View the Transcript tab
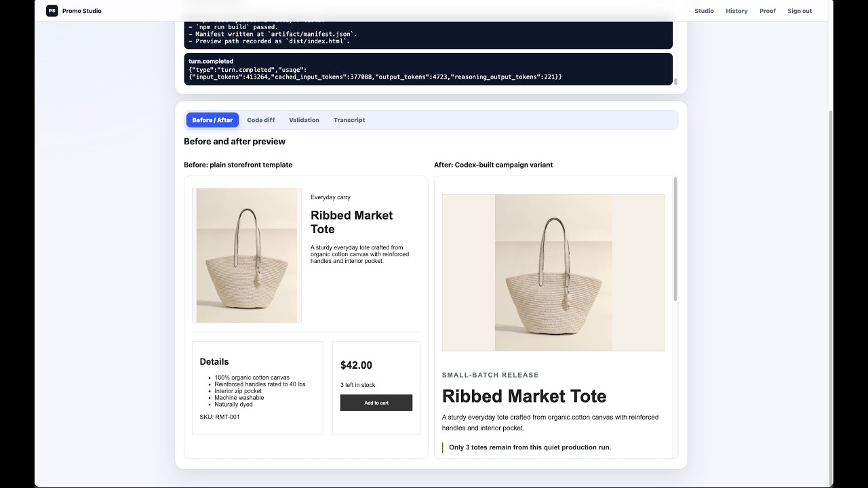Viewport: 868px width, 488px height. click(x=349, y=120)
